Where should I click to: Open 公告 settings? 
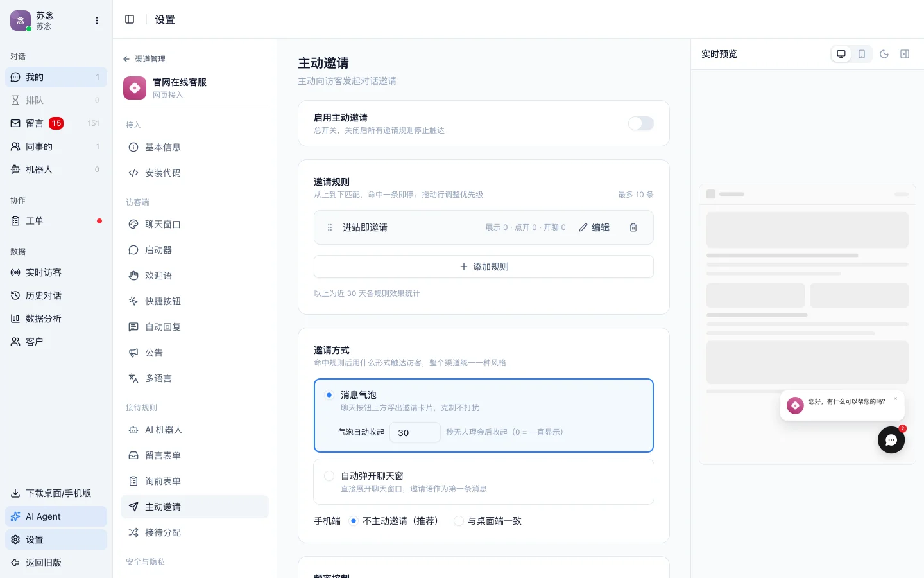tap(194, 353)
